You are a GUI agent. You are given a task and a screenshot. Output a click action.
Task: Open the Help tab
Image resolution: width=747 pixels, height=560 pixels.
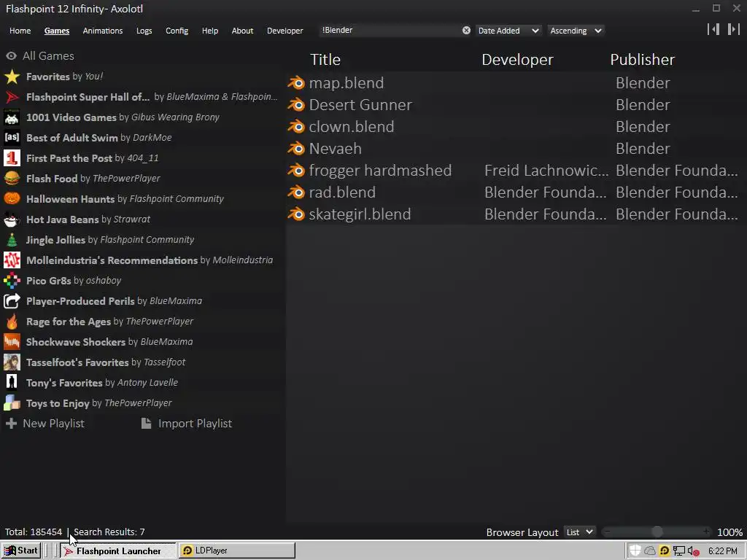pyautogui.click(x=209, y=31)
